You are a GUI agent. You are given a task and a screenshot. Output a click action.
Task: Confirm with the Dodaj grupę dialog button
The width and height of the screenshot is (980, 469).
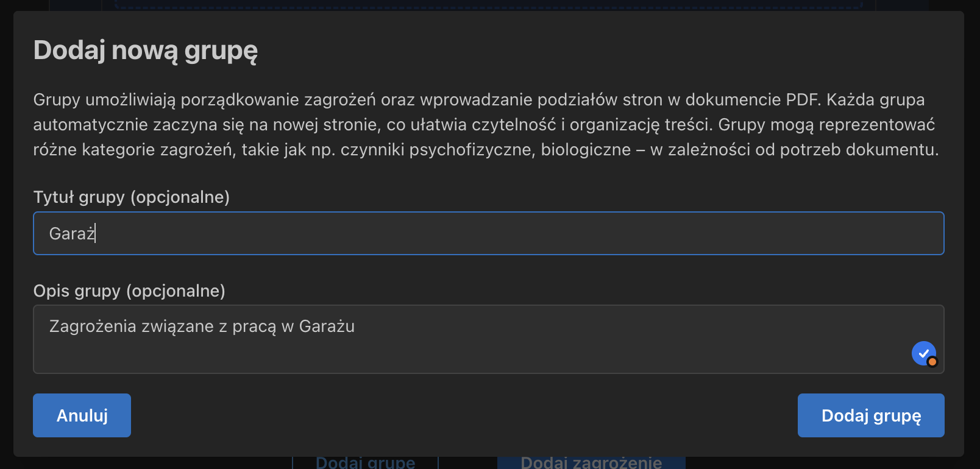871,415
